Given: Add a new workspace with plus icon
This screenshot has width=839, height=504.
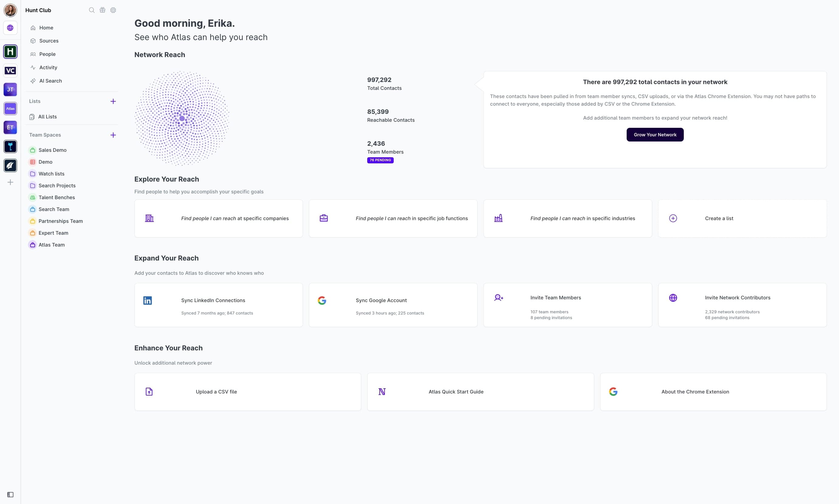Looking at the screenshot, I should [x=10, y=182].
